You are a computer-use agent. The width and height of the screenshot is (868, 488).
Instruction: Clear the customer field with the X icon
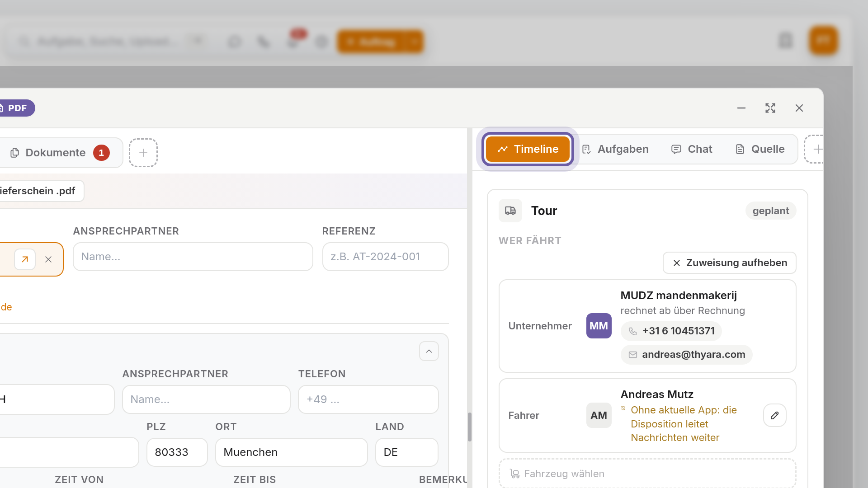(x=48, y=259)
